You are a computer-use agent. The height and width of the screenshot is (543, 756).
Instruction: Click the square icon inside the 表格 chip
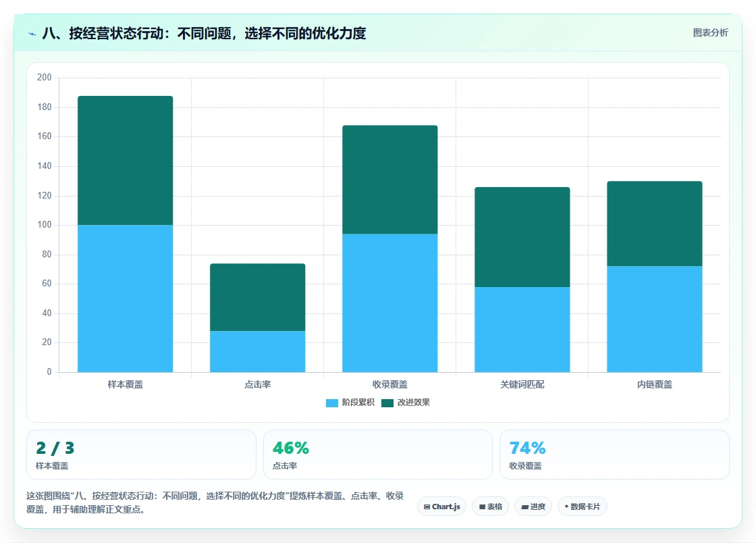(482, 507)
